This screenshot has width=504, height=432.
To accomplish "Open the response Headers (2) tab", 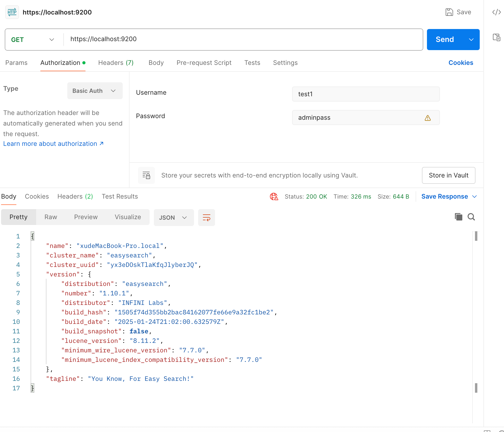I will [75, 196].
